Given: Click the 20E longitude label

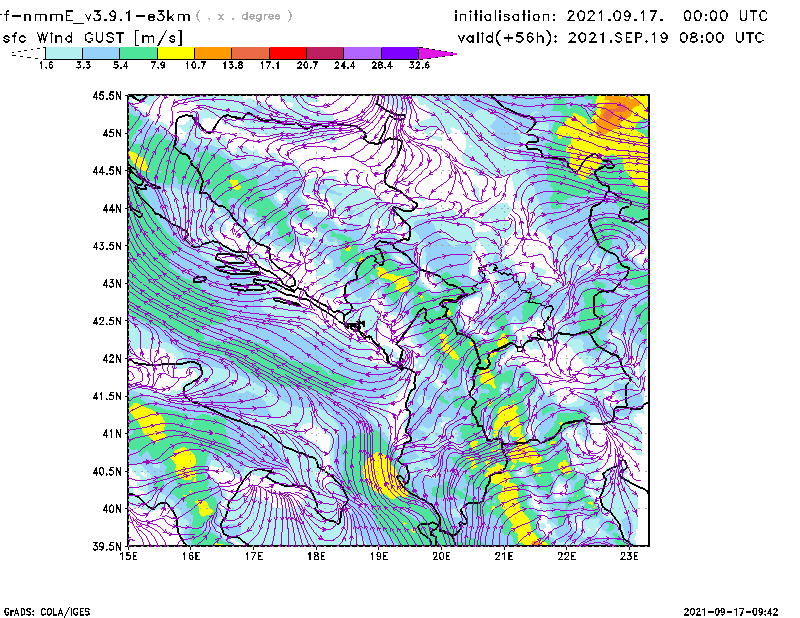Looking at the screenshot, I should pyautogui.click(x=441, y=556).
